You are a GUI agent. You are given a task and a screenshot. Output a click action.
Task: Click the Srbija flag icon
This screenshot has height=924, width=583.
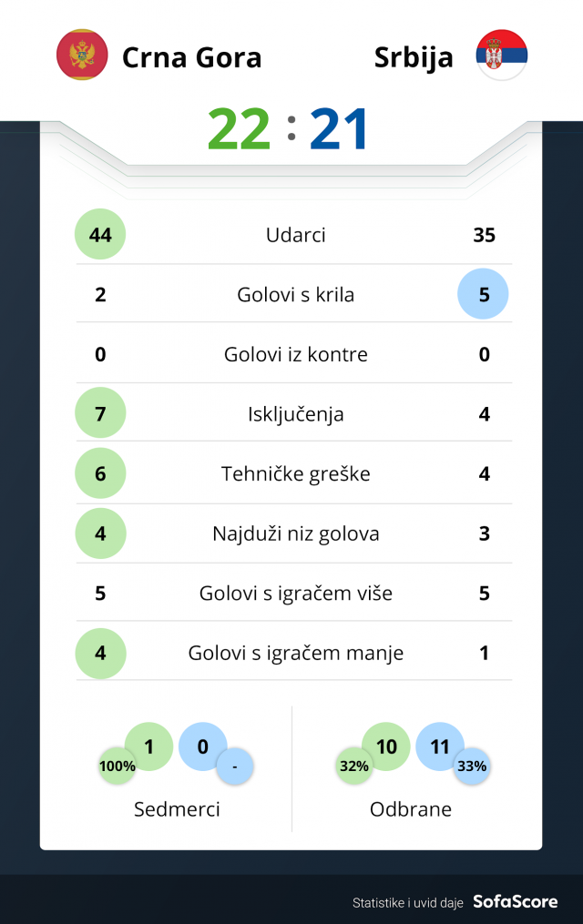(x=502, y=55)
